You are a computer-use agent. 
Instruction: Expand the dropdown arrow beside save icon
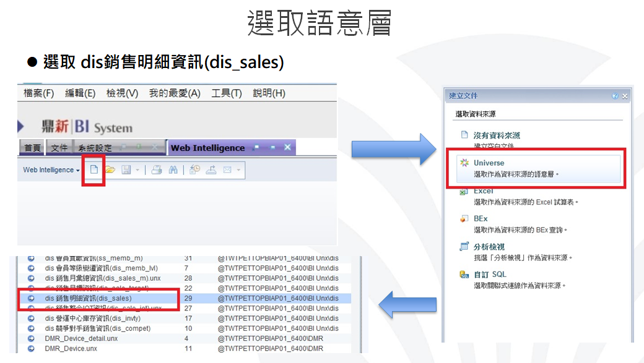[x=137, y=170]
